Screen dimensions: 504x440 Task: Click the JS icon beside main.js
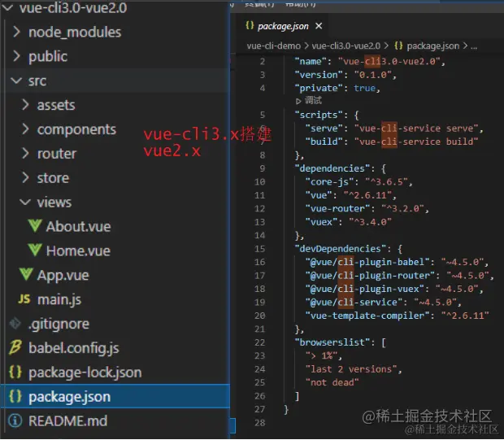click(x=24, y=299)
